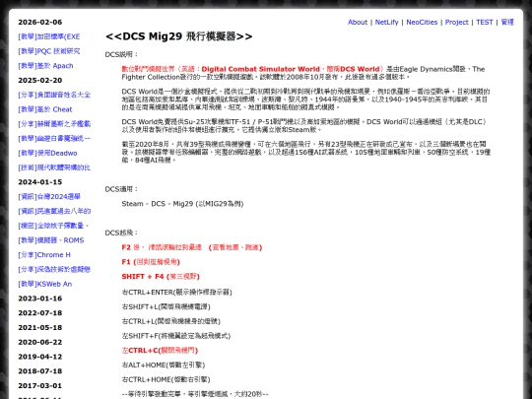Open the [技術]現代軟體架構的比 article link
The height and width of the screenshot is (399, 532).
click(54, 167)
